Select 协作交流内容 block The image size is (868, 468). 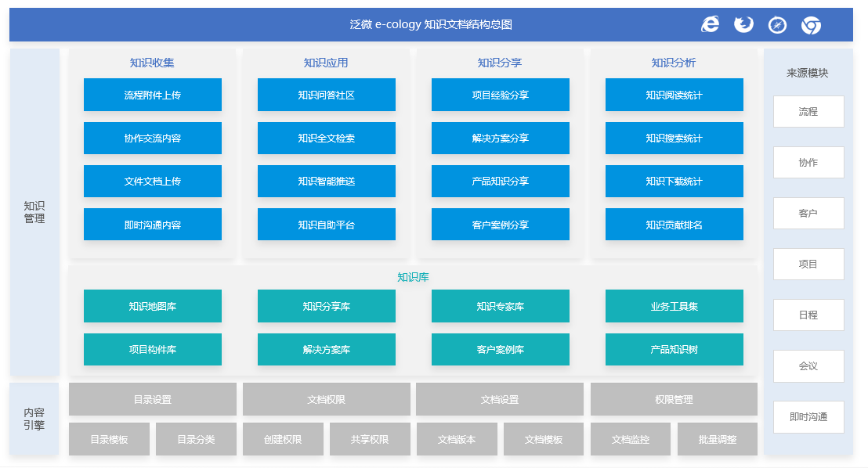click(x=153, y=138)
